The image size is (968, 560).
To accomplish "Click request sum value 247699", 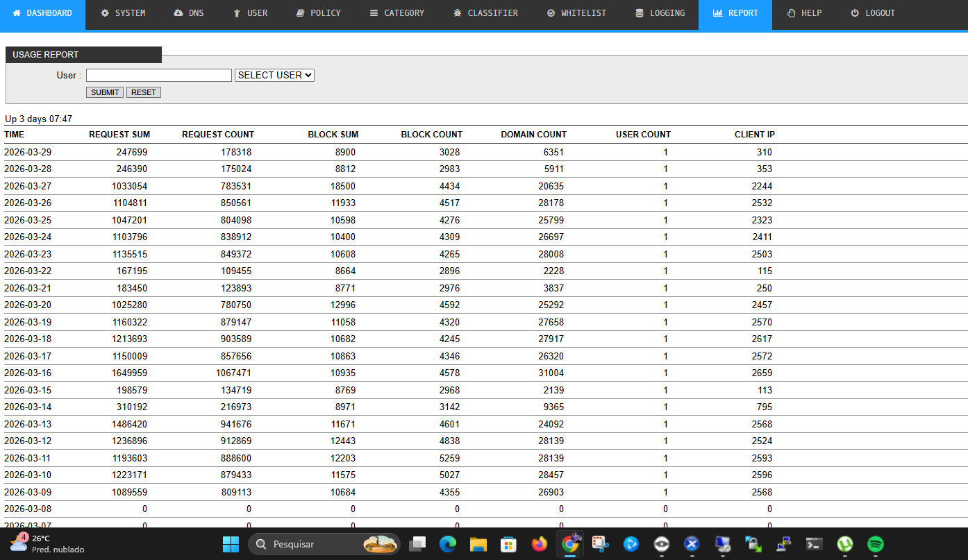I will [x=132, y=152].
